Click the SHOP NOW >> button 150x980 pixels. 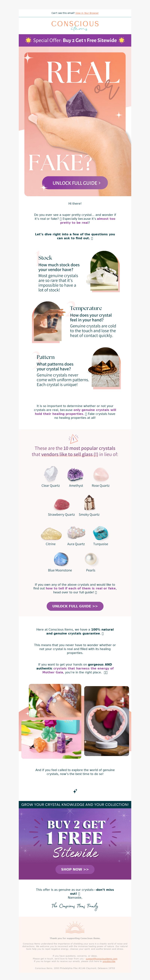click(x=75, y=869)
